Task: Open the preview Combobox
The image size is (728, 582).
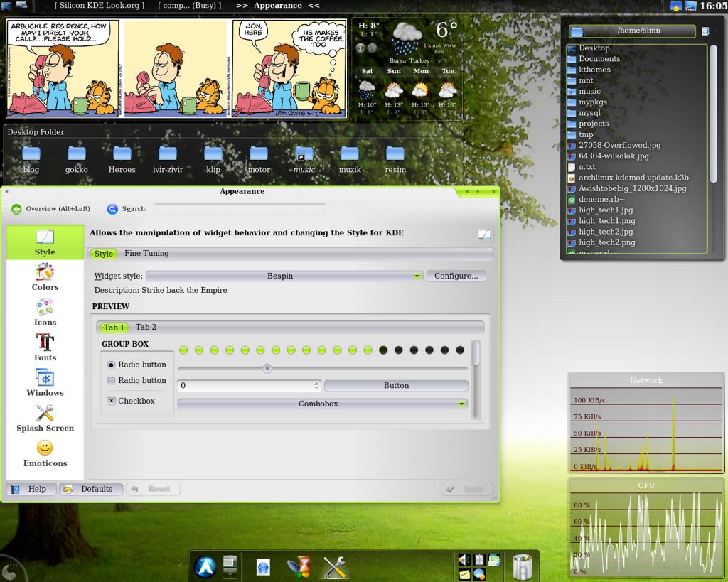Action: pyautogui.click(x=323, y=404)
